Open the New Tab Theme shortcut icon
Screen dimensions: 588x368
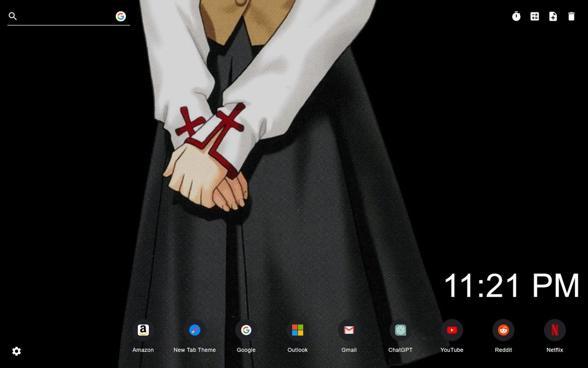[195, 330]
